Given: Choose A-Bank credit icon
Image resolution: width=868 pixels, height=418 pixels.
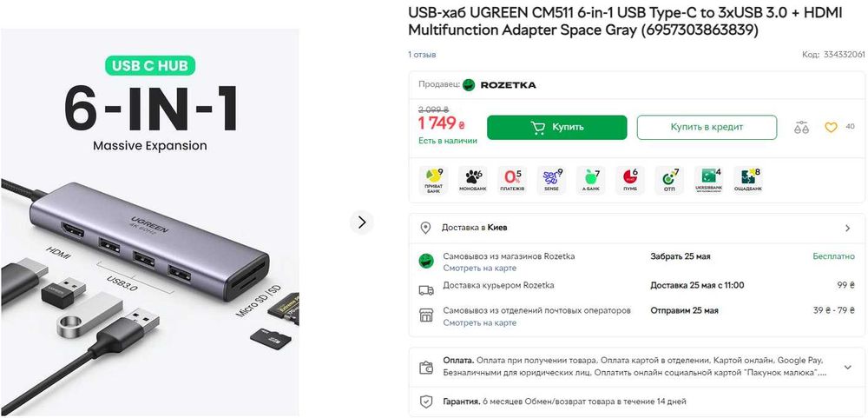Looking at the screenshot, I should 590,180.
